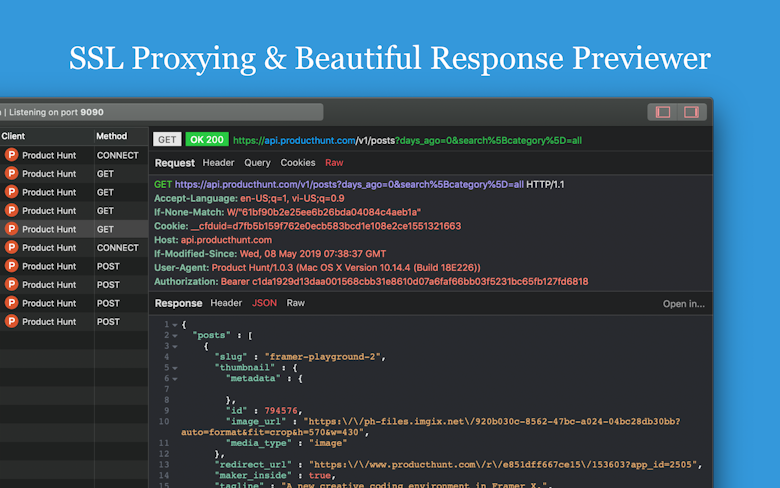
Task: Click the "id" value 794576
Action: [x=281, y=411]
